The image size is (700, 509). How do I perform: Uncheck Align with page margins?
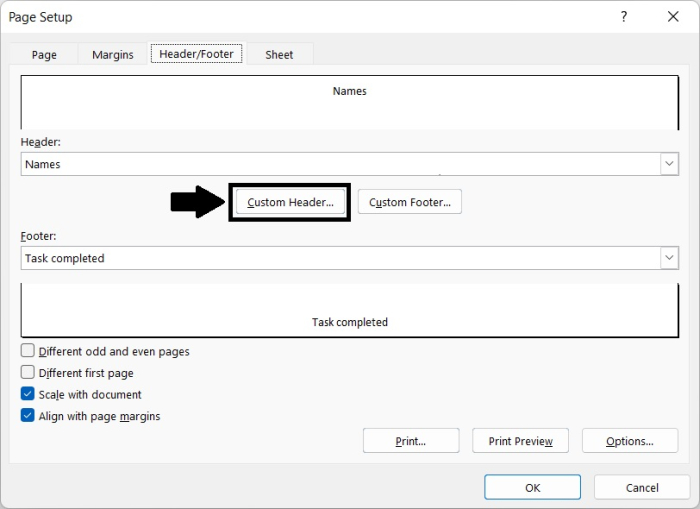28,416
